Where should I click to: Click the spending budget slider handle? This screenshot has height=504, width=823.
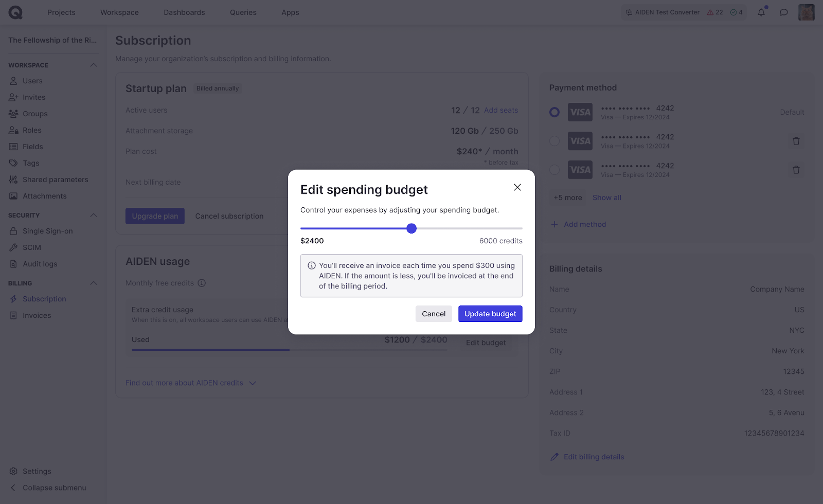click(411, 228)
